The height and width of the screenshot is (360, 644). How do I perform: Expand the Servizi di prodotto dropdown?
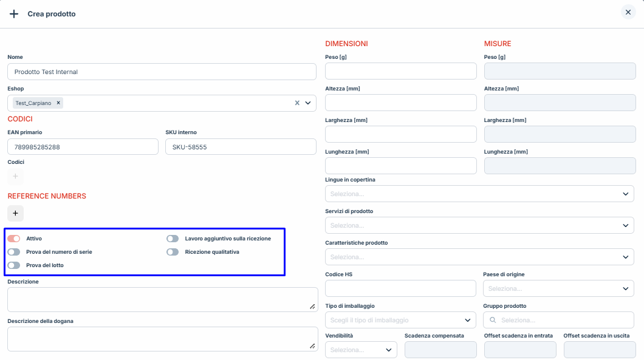click(479, 225)
